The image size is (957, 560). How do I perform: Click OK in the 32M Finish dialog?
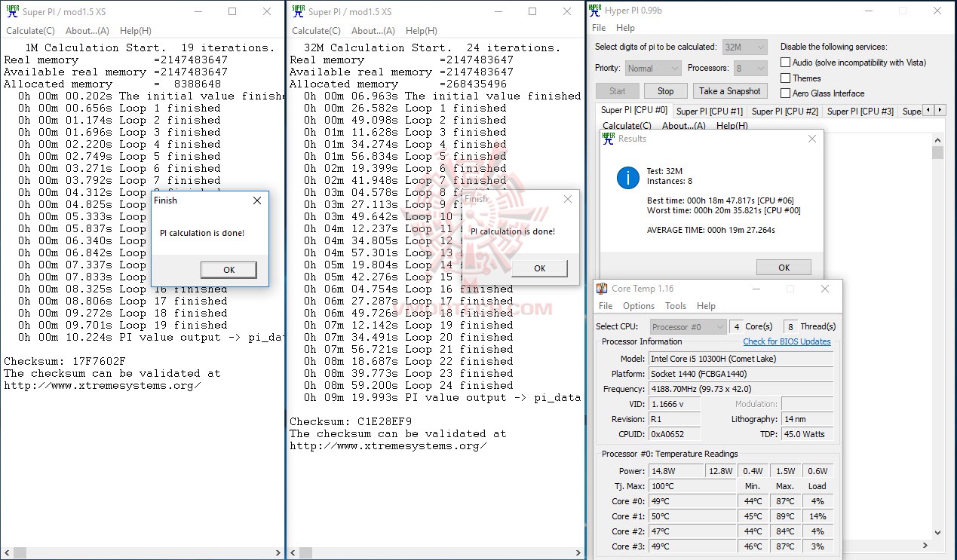[x=539, y=268]
